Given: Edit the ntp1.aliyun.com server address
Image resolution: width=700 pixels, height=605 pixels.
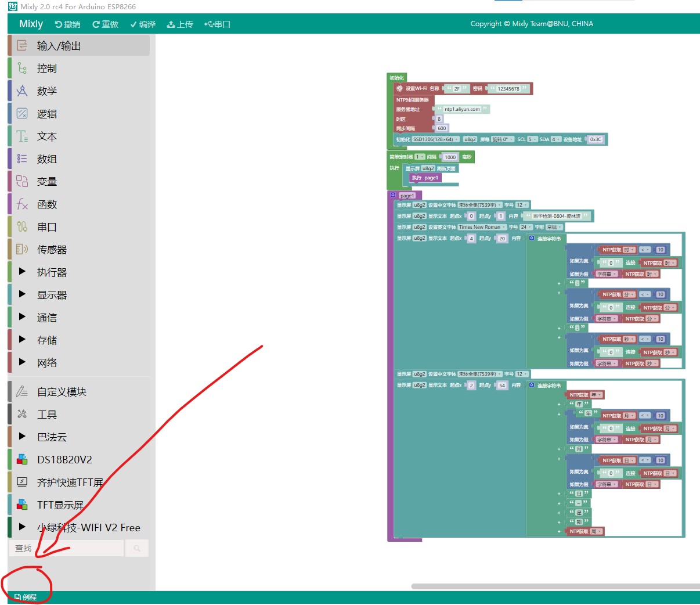Looking at the screenshot, I should 463,109.
